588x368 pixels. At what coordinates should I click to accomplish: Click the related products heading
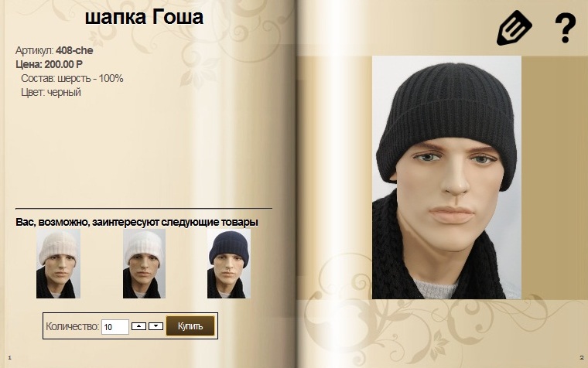tap(137, 222)
